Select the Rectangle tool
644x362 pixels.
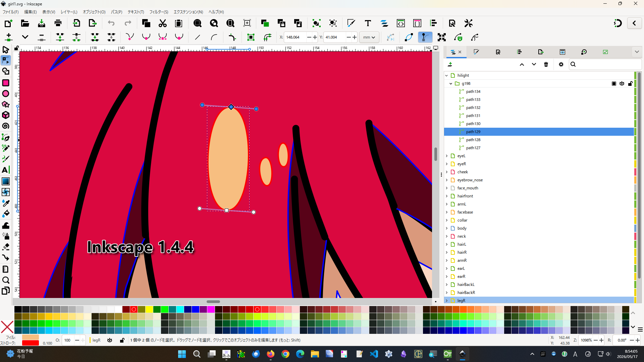(x=6, y=83)
